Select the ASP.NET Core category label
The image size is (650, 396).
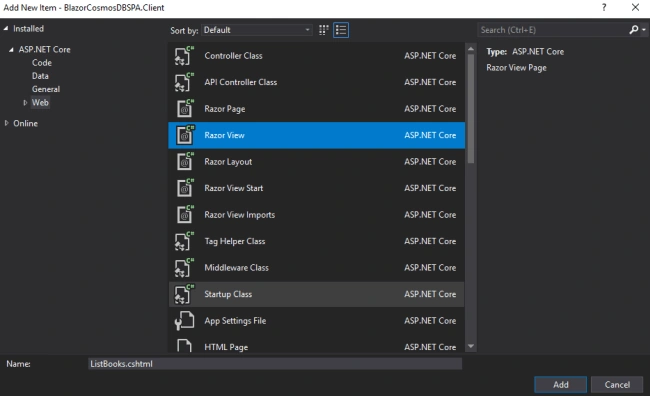[44, 49]
